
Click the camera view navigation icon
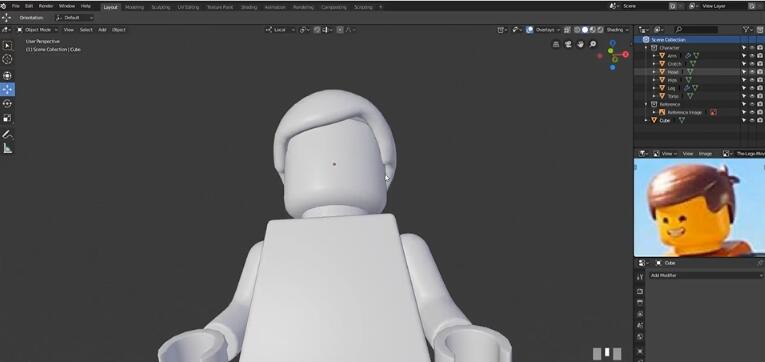(x=568, y=44)
